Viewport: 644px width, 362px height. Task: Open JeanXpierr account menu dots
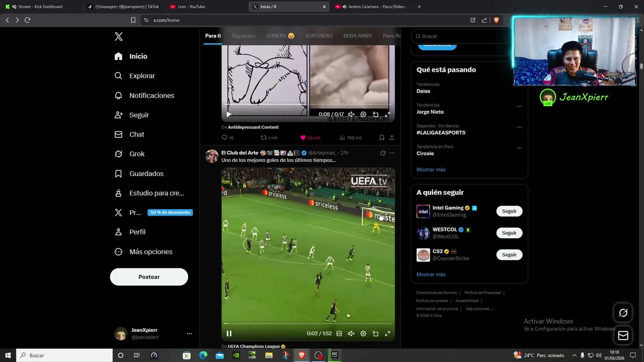click(190, 334)
